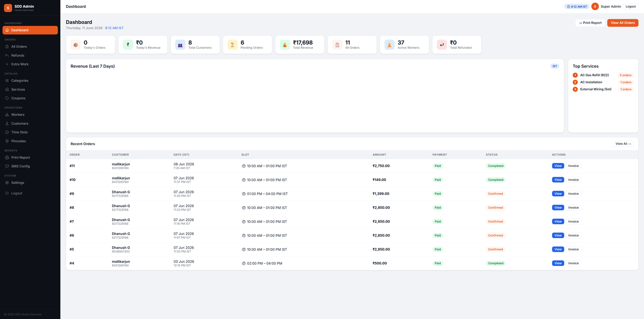The width and height of the screenshot is (644, 319).
Task: Click the Pincodes location pin icon
Action: click(x=7, y=141)
